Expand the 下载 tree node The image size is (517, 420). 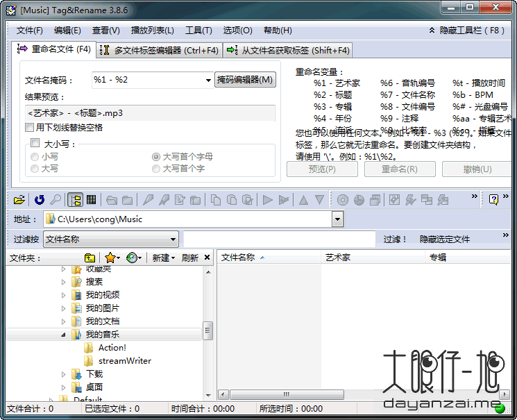(63, 374)
